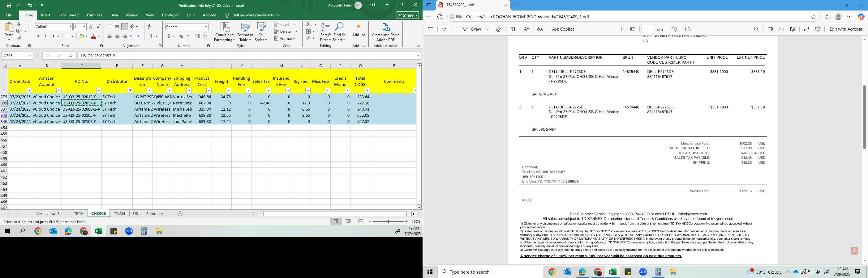Open the File menu in Excel
The image size is (868, 278).
(9, 15)
